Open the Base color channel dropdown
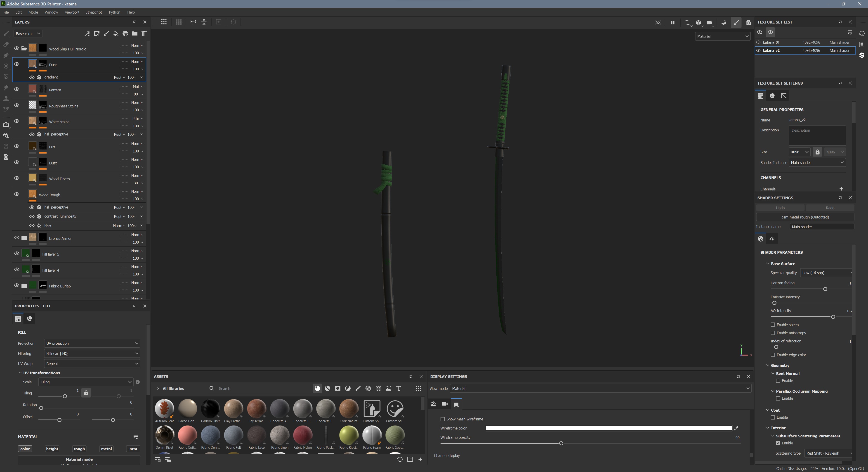 (28, 33)
